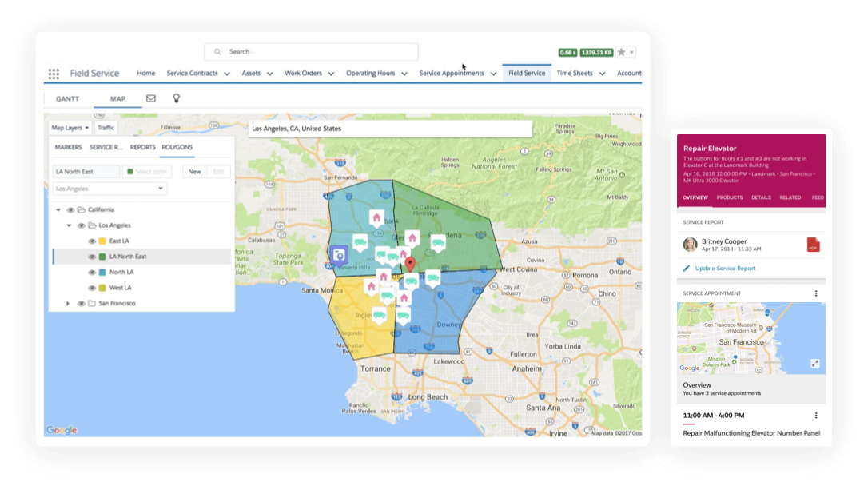Open options menu for 11:00 AM appointment

[816, 416]
